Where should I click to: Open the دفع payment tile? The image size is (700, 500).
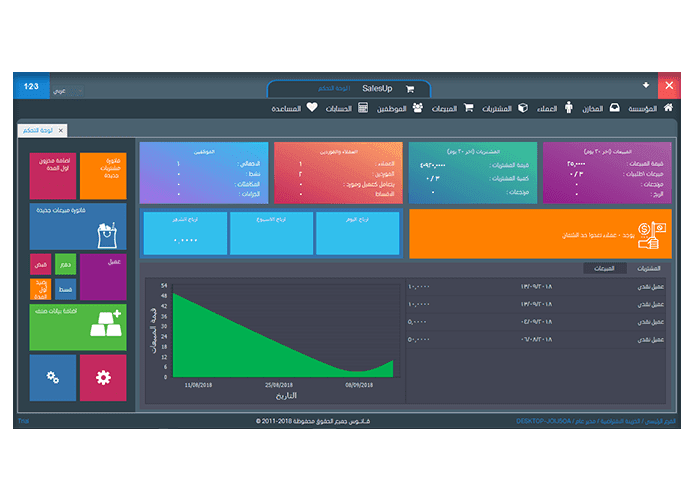(x=66, y=264)
